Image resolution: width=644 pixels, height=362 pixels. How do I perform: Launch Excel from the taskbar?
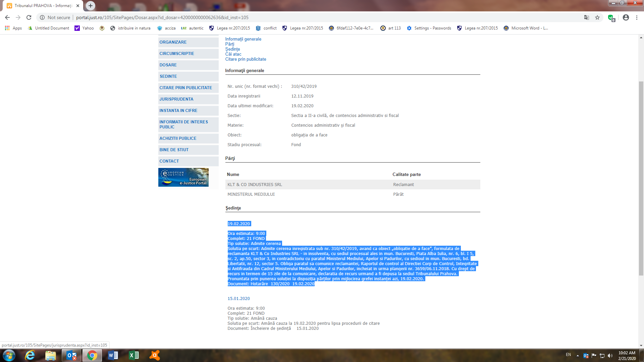(x=134, y=355)
